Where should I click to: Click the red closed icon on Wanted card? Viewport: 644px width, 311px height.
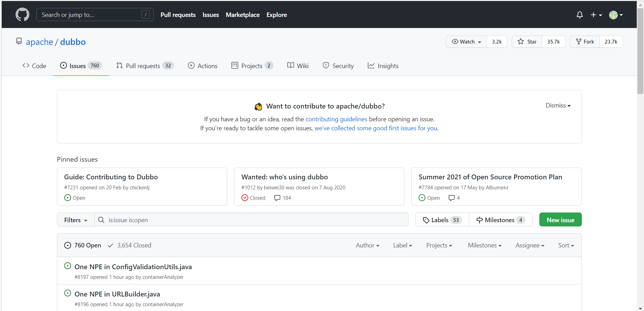[245, 198]
